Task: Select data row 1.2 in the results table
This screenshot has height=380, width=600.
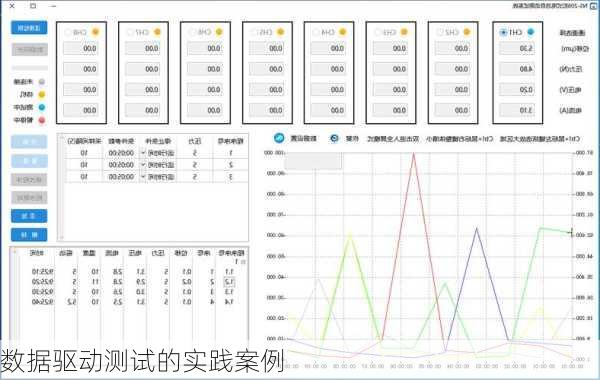Action: [x=131, y=282]
